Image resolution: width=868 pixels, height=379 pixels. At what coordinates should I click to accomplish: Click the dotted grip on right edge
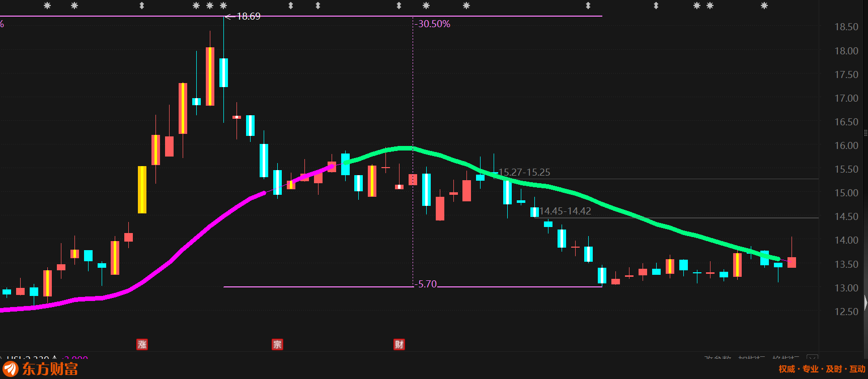865,133
